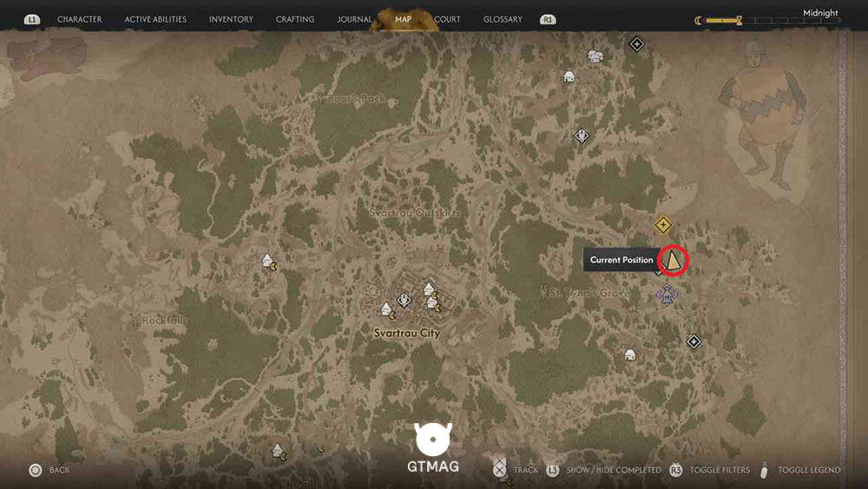868x489 pixels.
Task: Toggle Legend display
Action: [809, 470]
